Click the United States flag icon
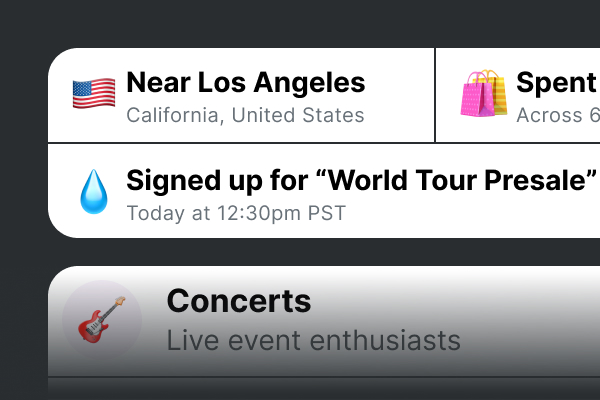 point(94,95)
